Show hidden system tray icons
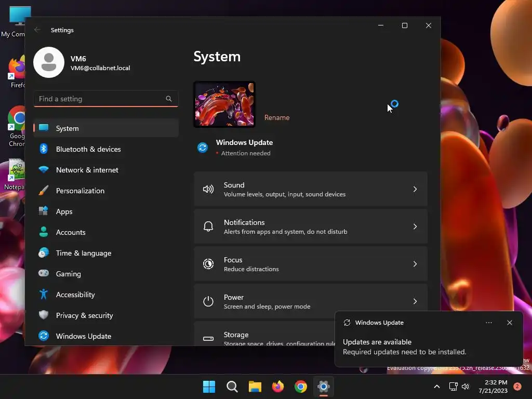This screenshot has height=399, width=532. [x=436, y=387]
